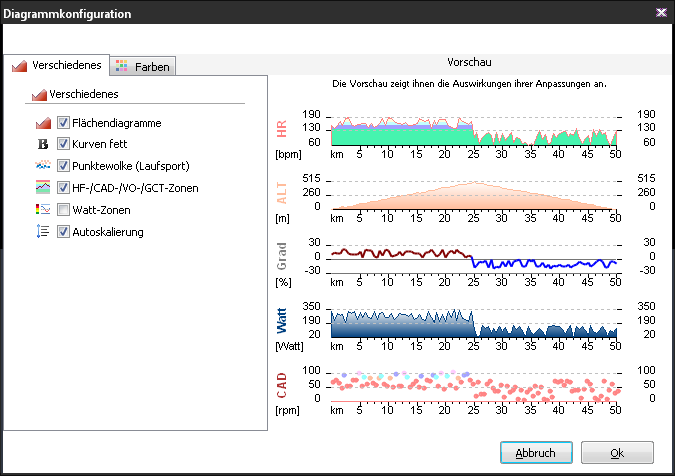The image size is (675, 476).
Task: Click the red chart icon on the Verschiedenes tab
Action: click(x=19, y=66)
